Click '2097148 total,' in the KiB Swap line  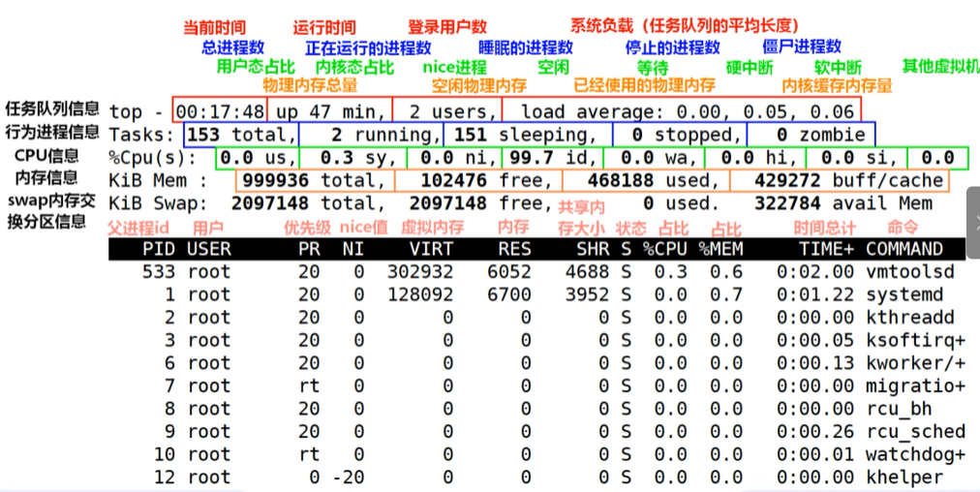[309, 203]
